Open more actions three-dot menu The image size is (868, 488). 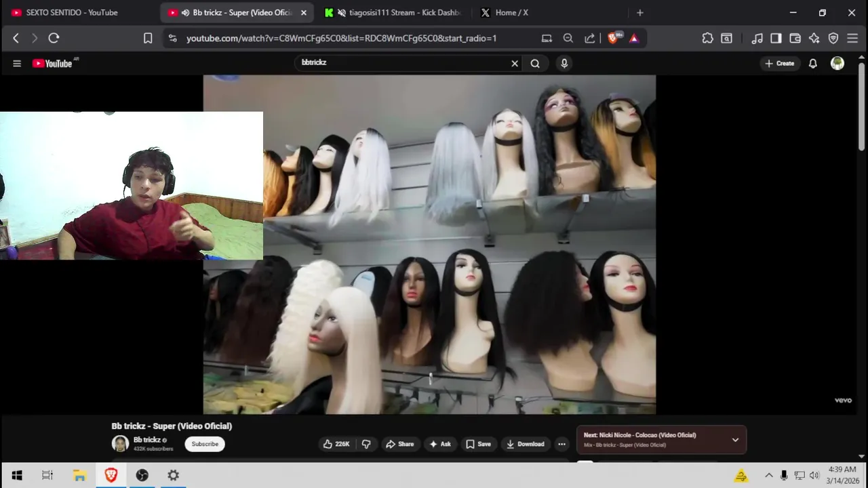tap(561, 444)
